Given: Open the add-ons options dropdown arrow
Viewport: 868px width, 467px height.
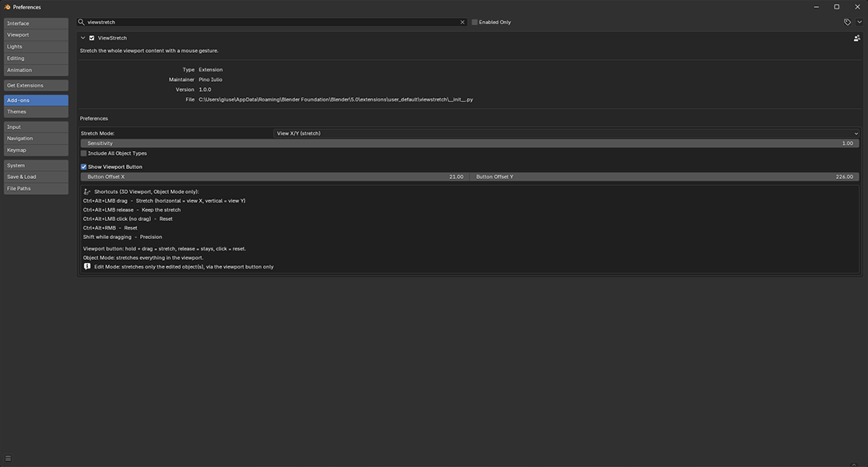Looking at the screenshot, I should tap(859, 22).
